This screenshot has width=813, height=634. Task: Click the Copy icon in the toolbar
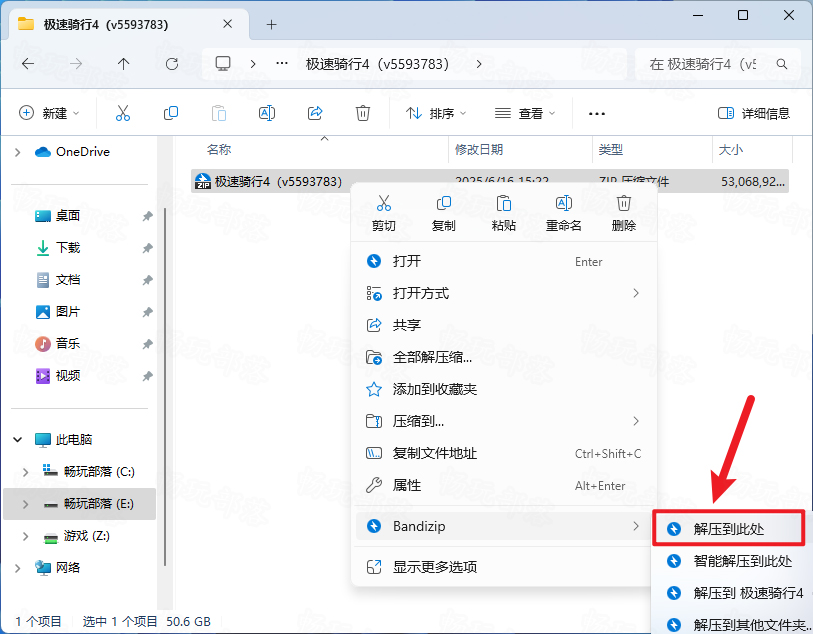[171, 113]
